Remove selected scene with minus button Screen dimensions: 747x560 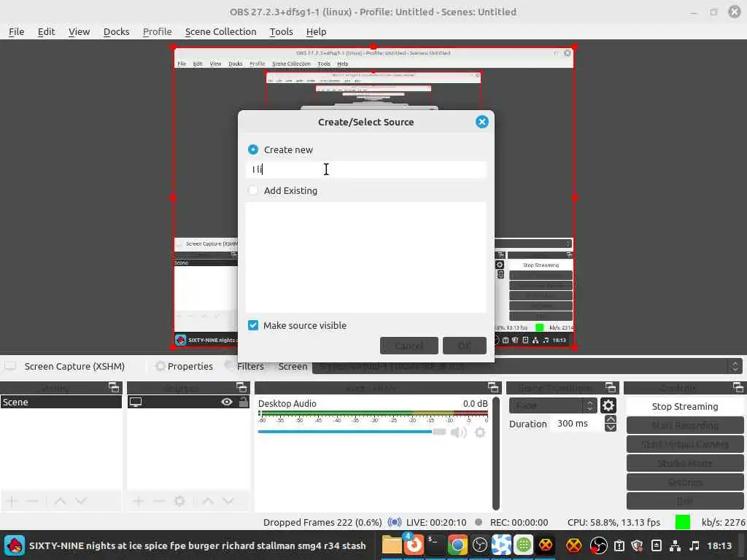tap(32, 501)
